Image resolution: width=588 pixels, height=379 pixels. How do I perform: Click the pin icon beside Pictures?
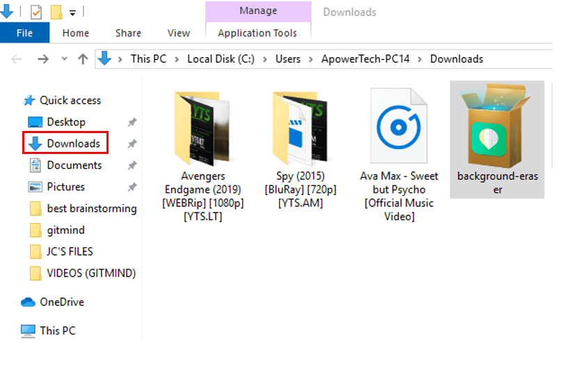point(132,187)
